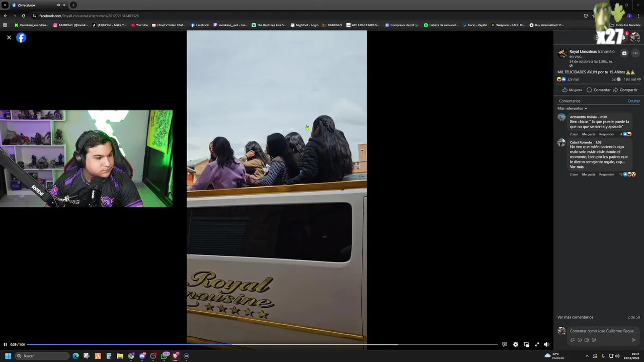Open the account profile avatar menu
The width and height of the screenshot is (644, 362).
(635, 37)
